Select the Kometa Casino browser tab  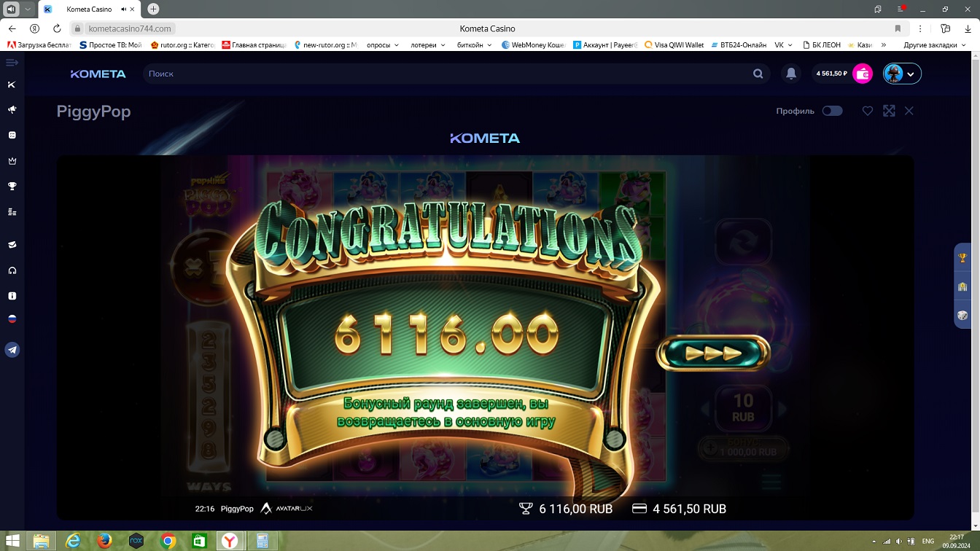pyautogui.click(x=89, y=9)
